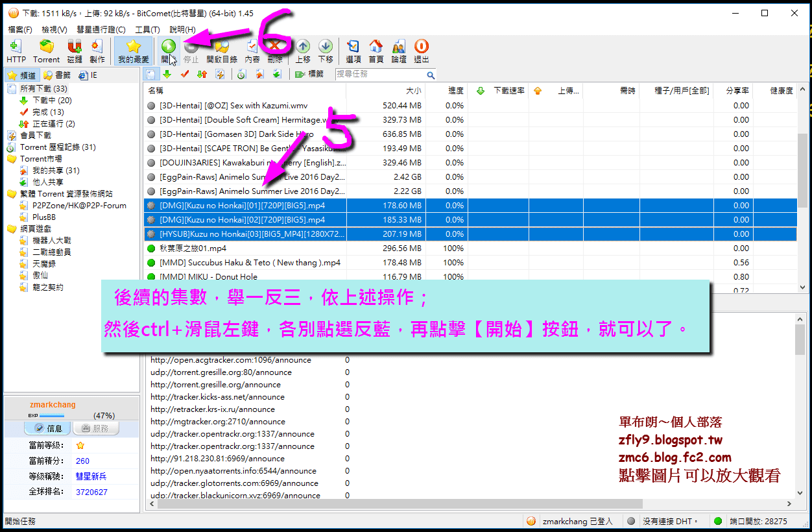Image resolution: width=812 pixels, height=532 pixels.
Task: Click the 首頁 home page icon
Action: coord(376,51)
